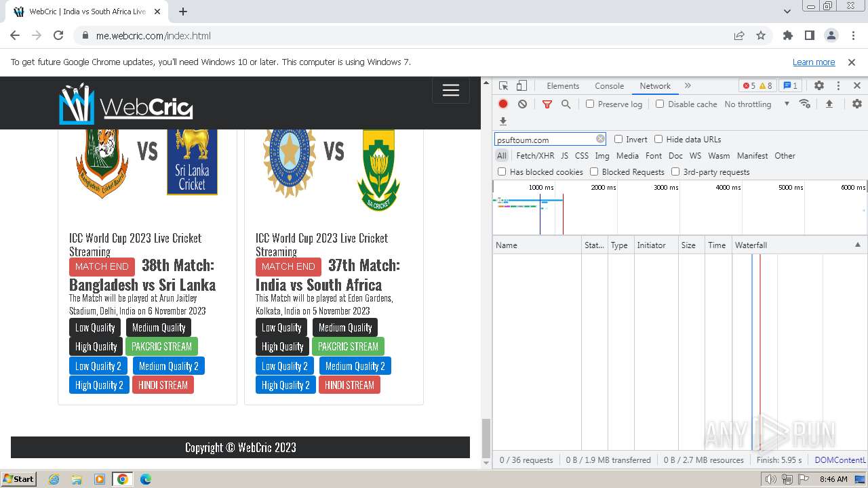Open Bangladesh vs Sri Lanka HINDI STREAM

pyautogui.click(x=163, y=385)
